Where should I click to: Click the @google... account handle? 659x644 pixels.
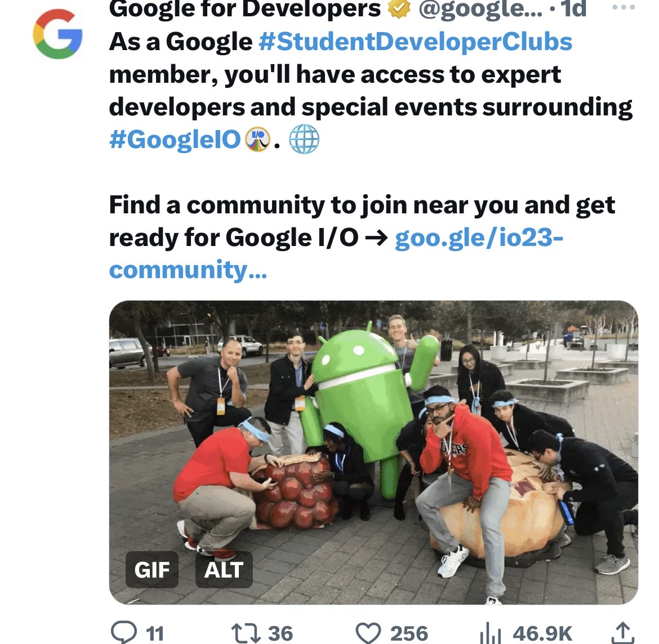pos(480,8)
